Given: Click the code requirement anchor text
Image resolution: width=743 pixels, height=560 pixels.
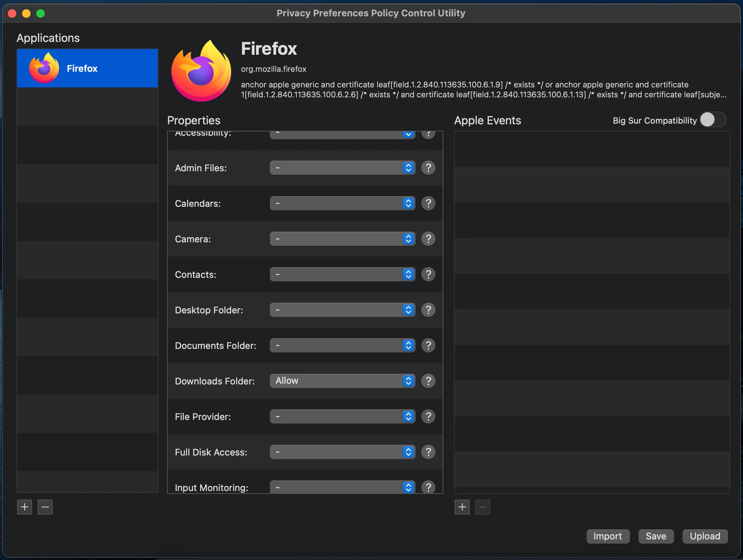Looking at the screenshot, I should point(483,90).
